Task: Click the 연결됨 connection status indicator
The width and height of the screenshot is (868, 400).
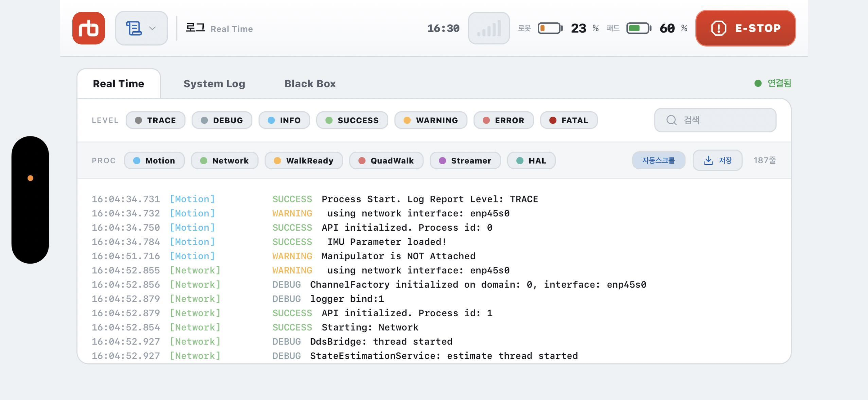Action: click(773, 83)
